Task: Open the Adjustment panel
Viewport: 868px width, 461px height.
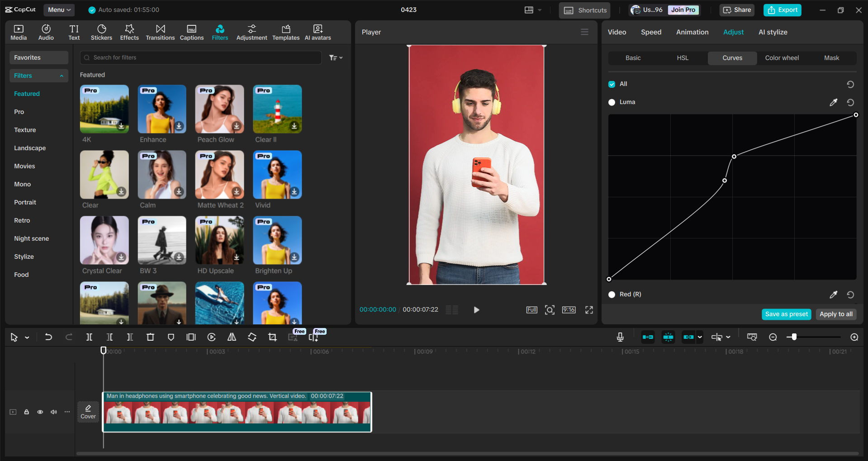Action: [251, 32]
